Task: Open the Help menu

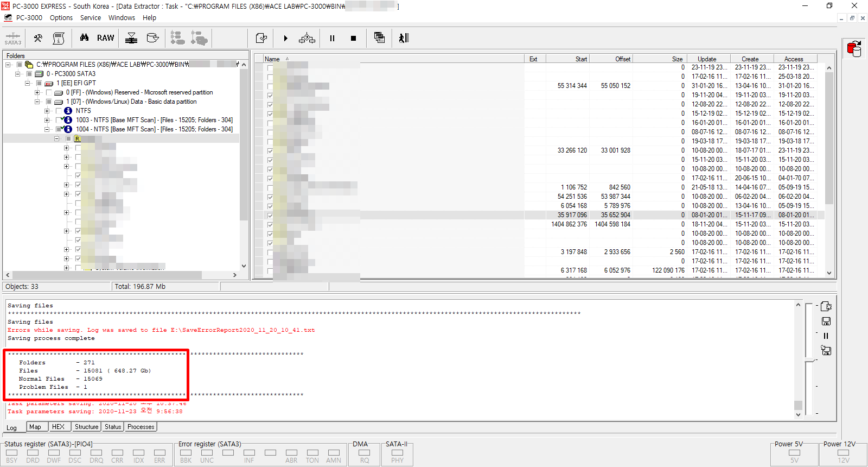Action: pos(149,18)
